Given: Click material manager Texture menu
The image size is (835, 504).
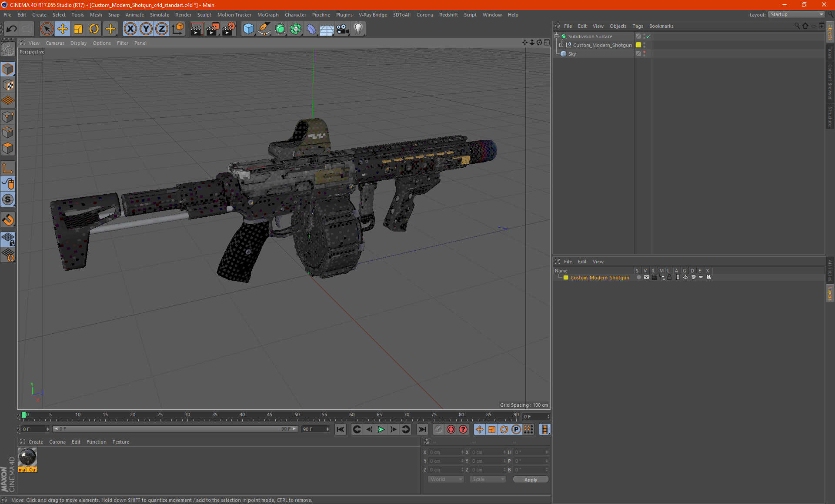Looking at the screenshot, I should (120, 442).
